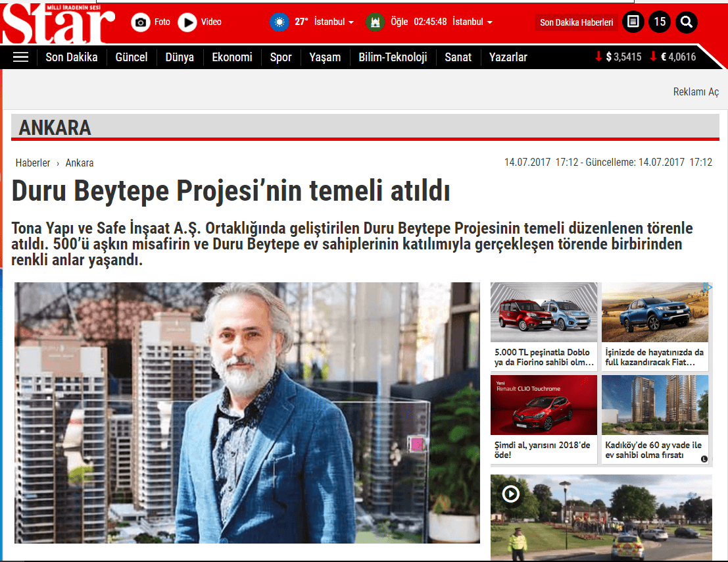Click the Foto camera icon

pos(141,22)
